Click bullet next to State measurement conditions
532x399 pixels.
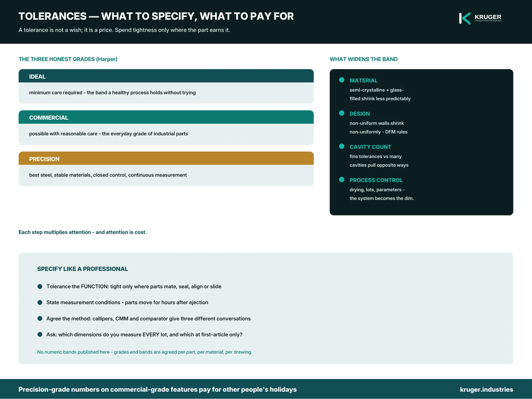point(40,302)
